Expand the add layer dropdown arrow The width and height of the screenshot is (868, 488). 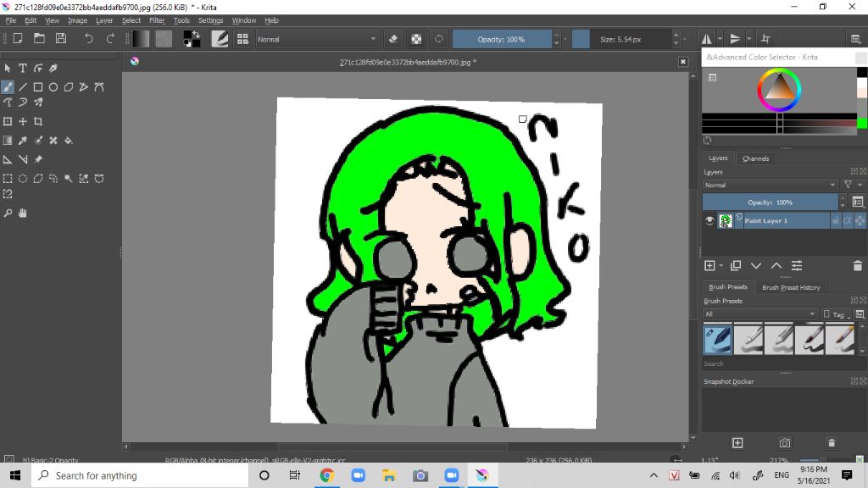click(x=721, y=266)
